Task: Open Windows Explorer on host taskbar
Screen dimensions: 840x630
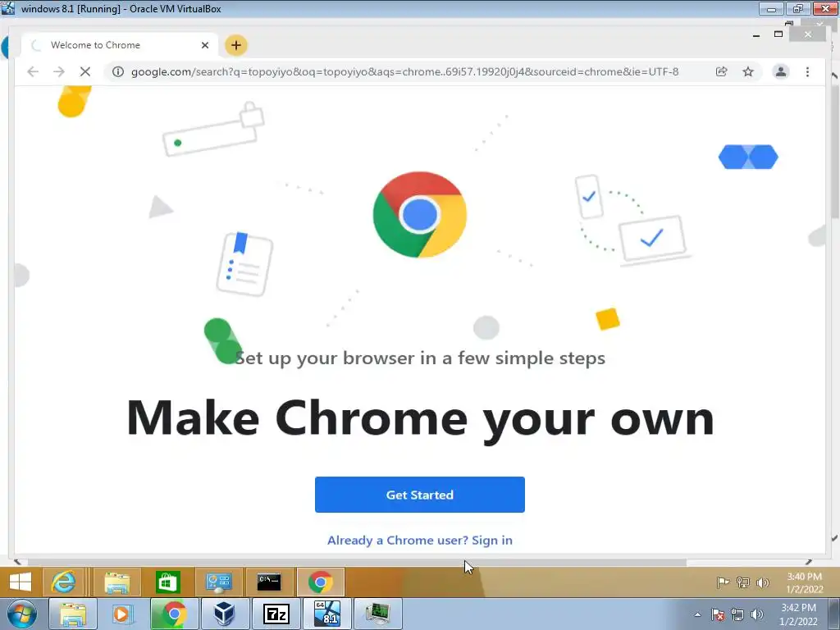Action: point(73,614)
